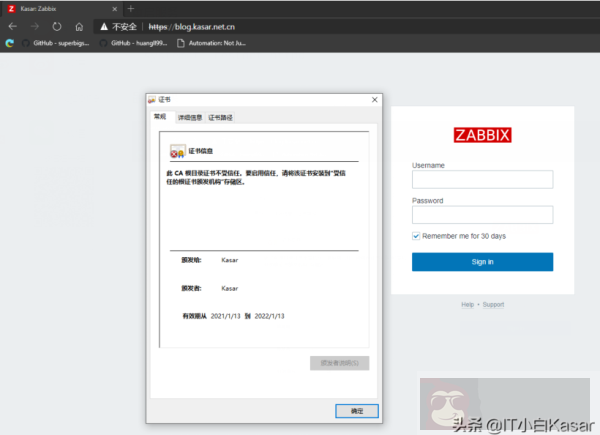Click the ZABBIX logo
600x435 pixels.
483,135
